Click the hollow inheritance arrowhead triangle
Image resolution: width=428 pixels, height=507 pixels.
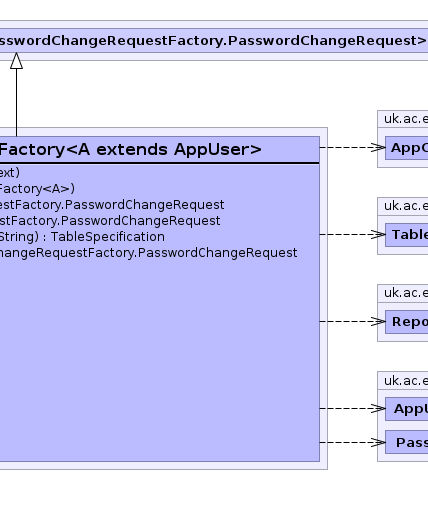pos(16,61)
